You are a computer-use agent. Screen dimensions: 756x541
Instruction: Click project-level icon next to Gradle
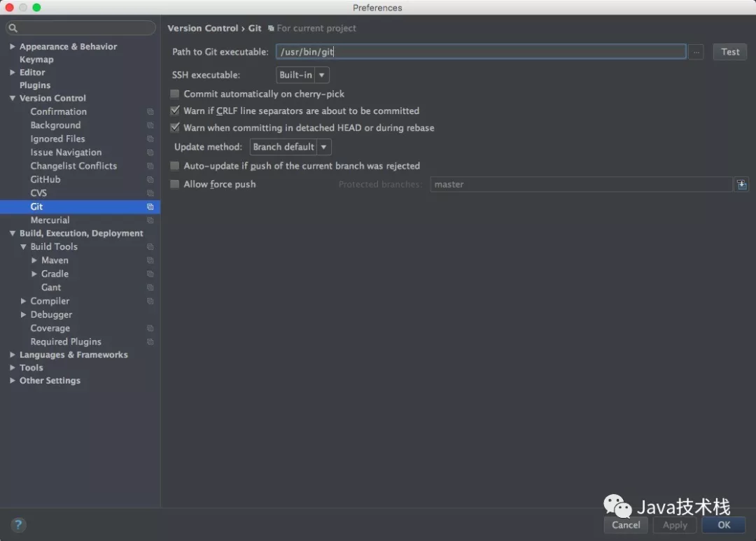click(x=150, y=274)
